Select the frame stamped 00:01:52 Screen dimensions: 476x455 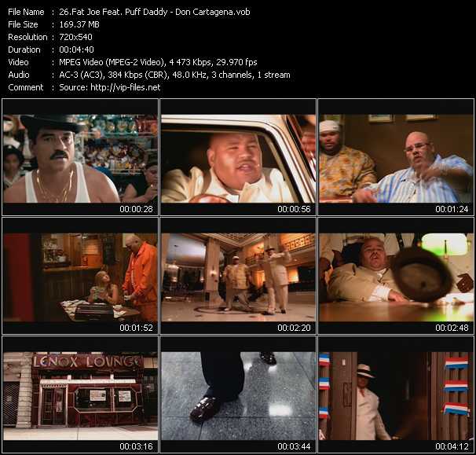tap(80, 276)
